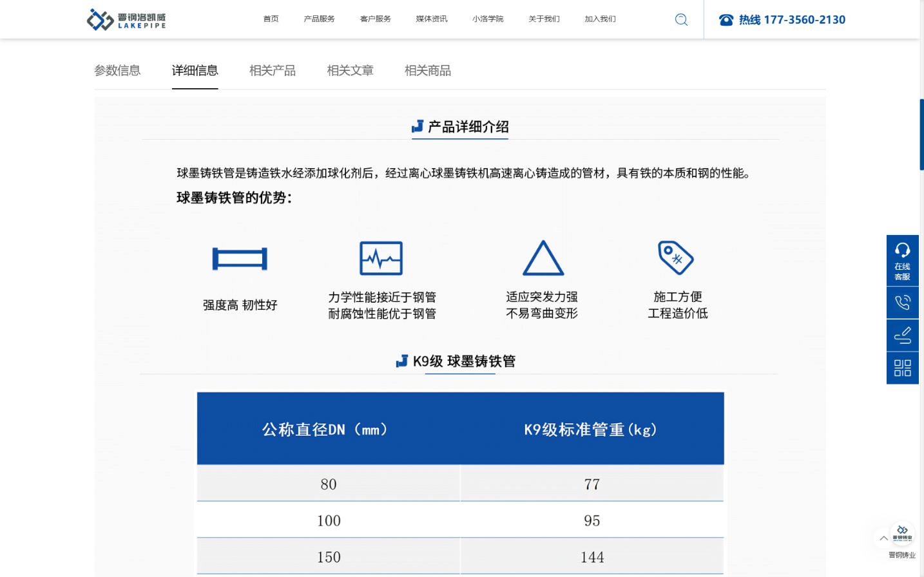Screen dimensions: 924x577
Task: Click the price tag icon above 施工方便
Action: [676, 258]
